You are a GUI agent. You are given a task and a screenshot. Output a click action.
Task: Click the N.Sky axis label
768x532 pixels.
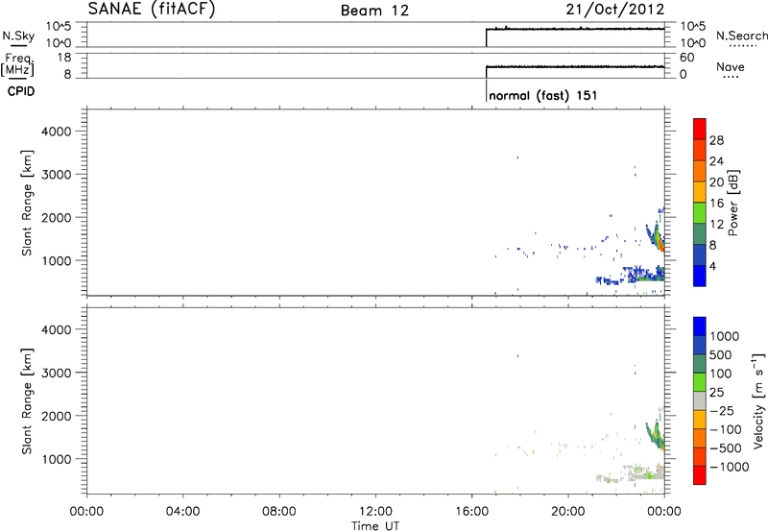(18, 36)
